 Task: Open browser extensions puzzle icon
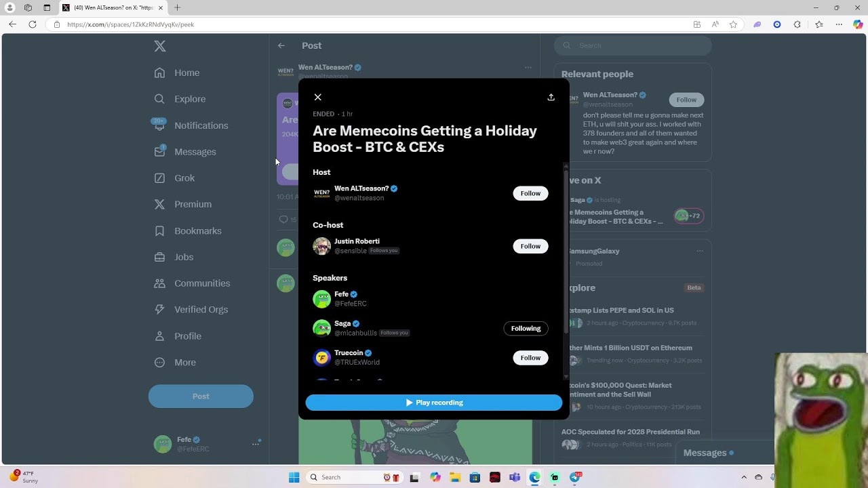tap(797, 24)
